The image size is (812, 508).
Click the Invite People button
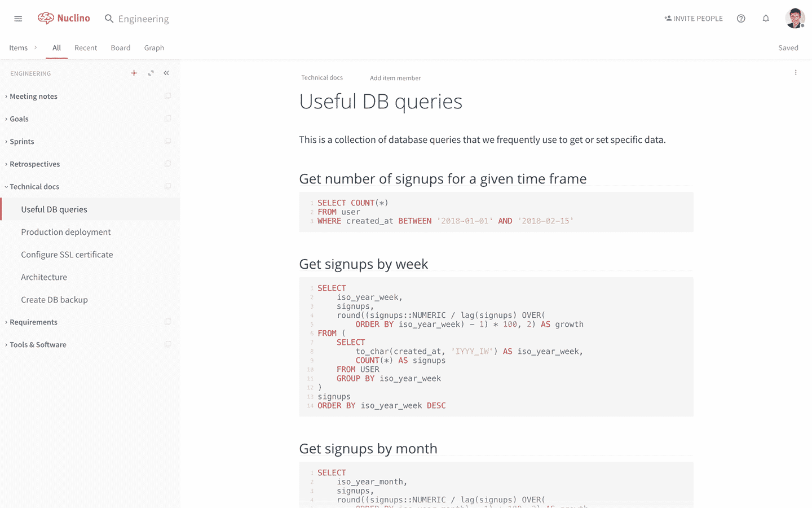694,19
